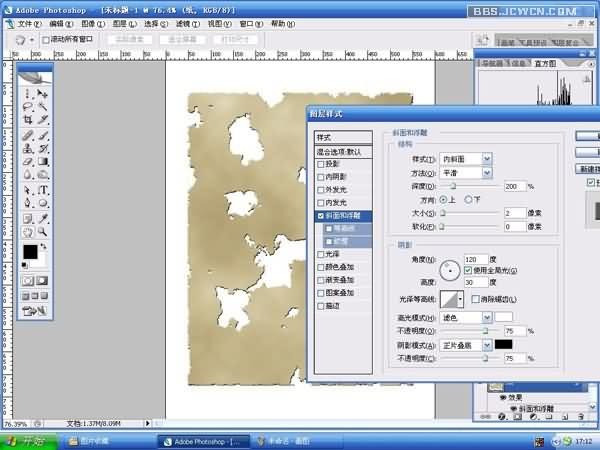600x450 pixels.
Task: Enable the 描边 (Stroke) checkbox
Action: [321, 306]
